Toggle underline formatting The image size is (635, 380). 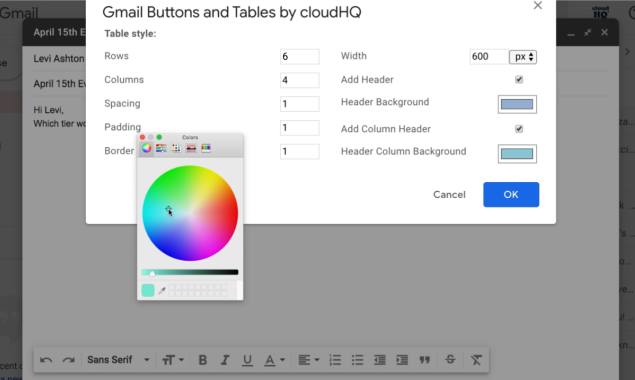point(247,360)
